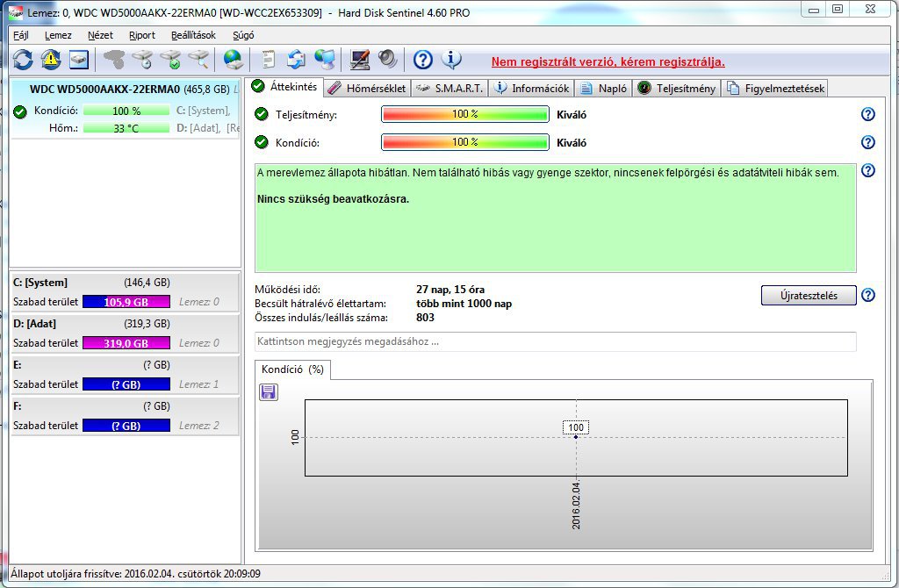Click the status bar last refresh text
This screenshot has height=588, width=899.
pos(135,574)
